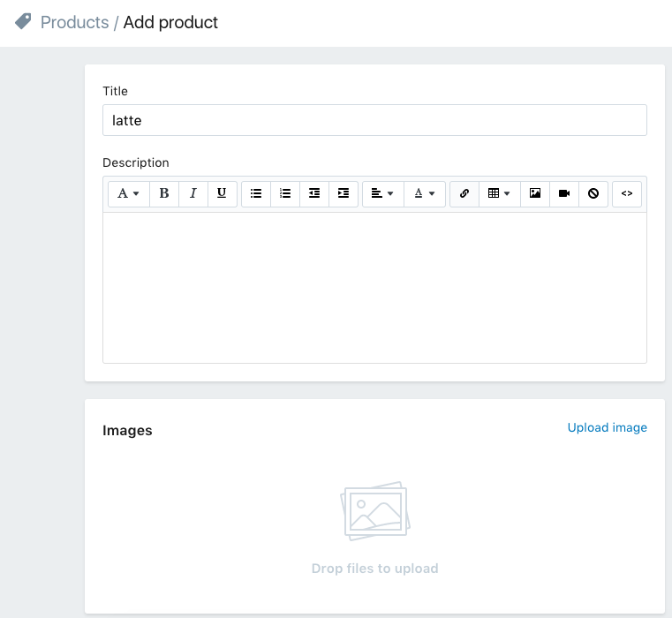Show HTML code view

(627, 193)
